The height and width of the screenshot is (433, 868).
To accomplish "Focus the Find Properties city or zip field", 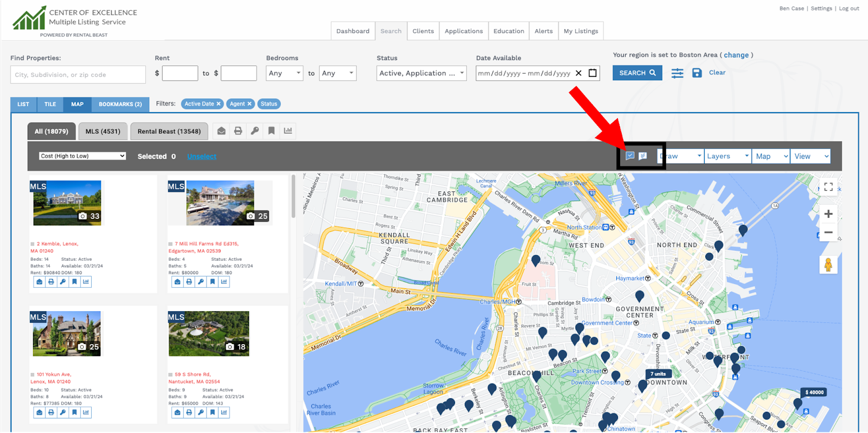I will point(78,75).
